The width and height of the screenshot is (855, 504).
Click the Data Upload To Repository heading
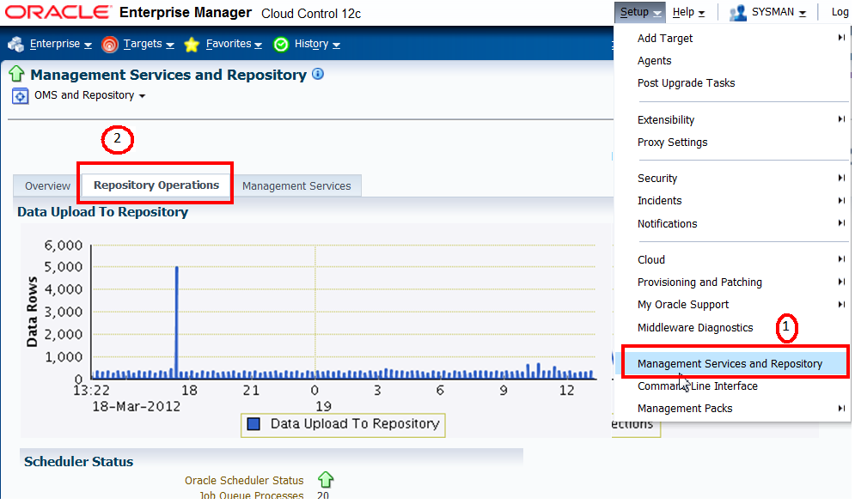pos(102,212)
